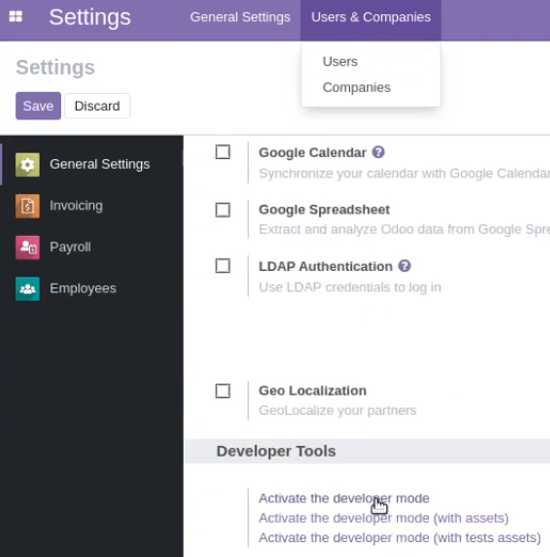Open the Payroll module icon
550x557 pixels.
pyautogui.click(x=27, y=248)
